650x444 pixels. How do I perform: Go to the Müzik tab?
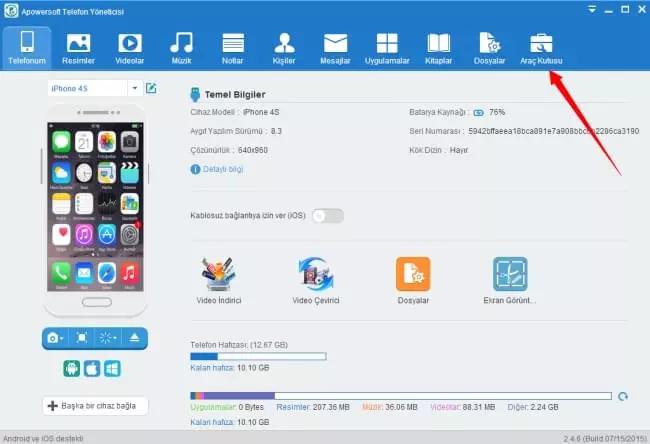[181, 48]
